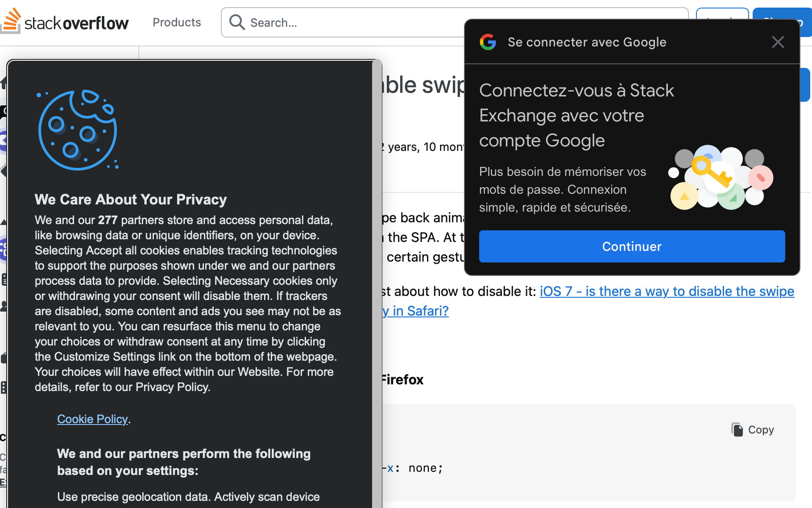Click the 'We Care About Your Privacy' heading

point(131,200)
